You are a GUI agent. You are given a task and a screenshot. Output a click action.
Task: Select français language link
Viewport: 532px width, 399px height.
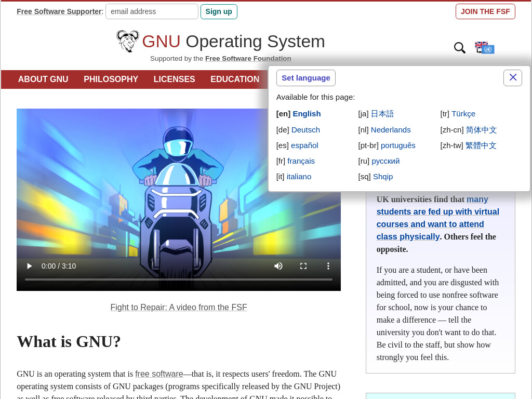tap(301, 161)
